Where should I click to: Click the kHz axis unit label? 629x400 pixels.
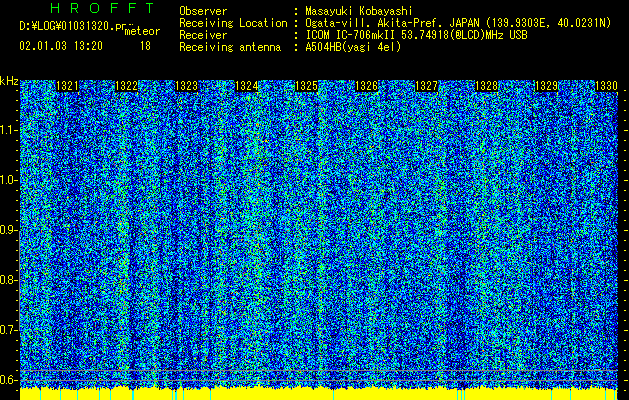[9, 81]
